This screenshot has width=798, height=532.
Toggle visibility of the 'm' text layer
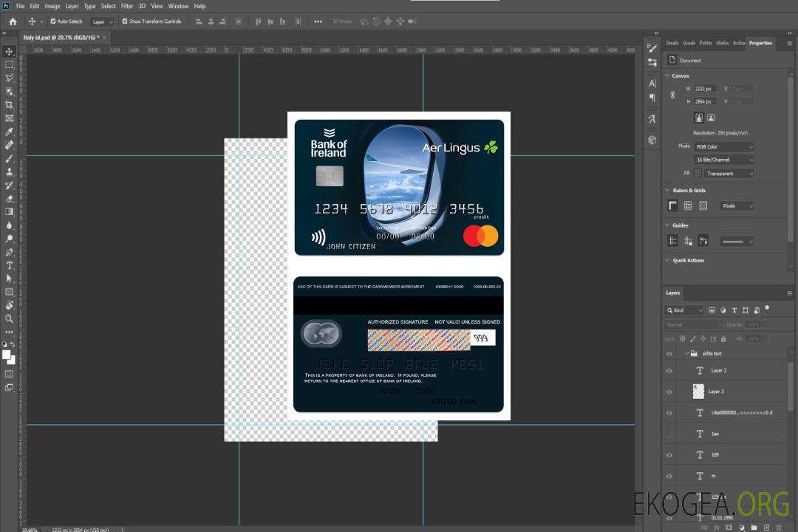click(x=669, y=476)
